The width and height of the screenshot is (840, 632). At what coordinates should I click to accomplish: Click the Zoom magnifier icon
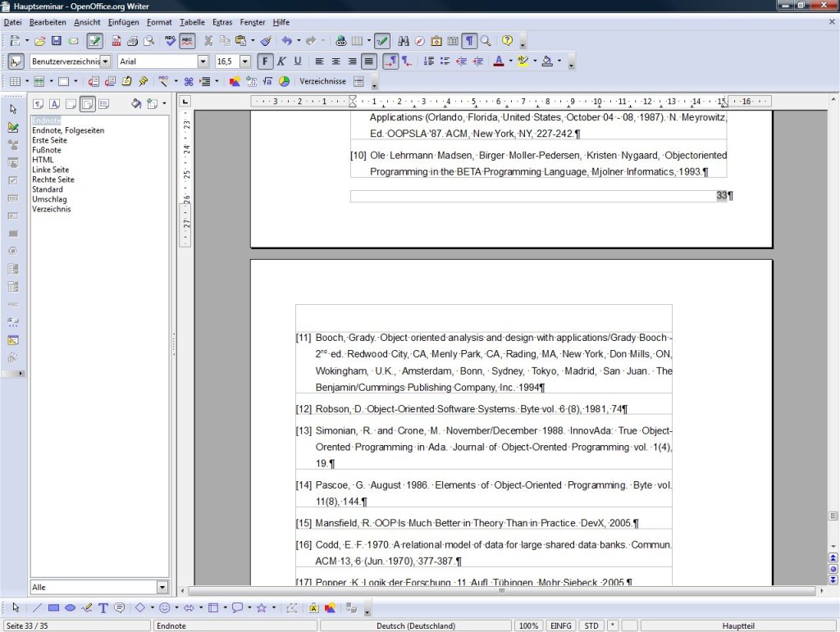pos(486,41)
